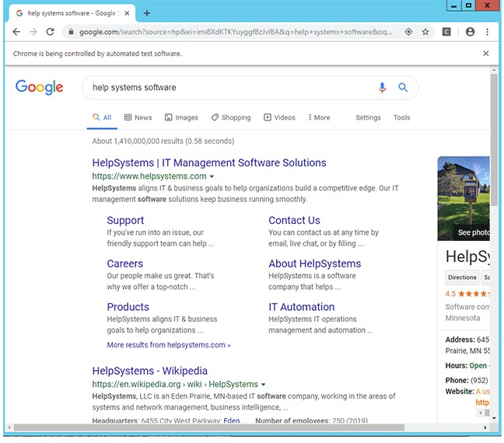Open the HelpSystems knowledge panel photo
Screen dimensions: 504x443
pos(464,198)
